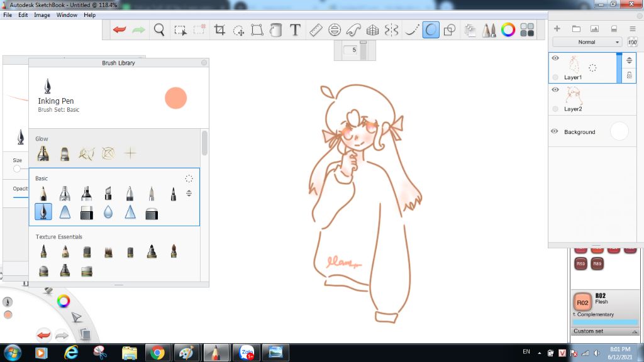The image size is (644, 362).
Task: Click the Redo arrow in top toolbar
Action: 139,30
